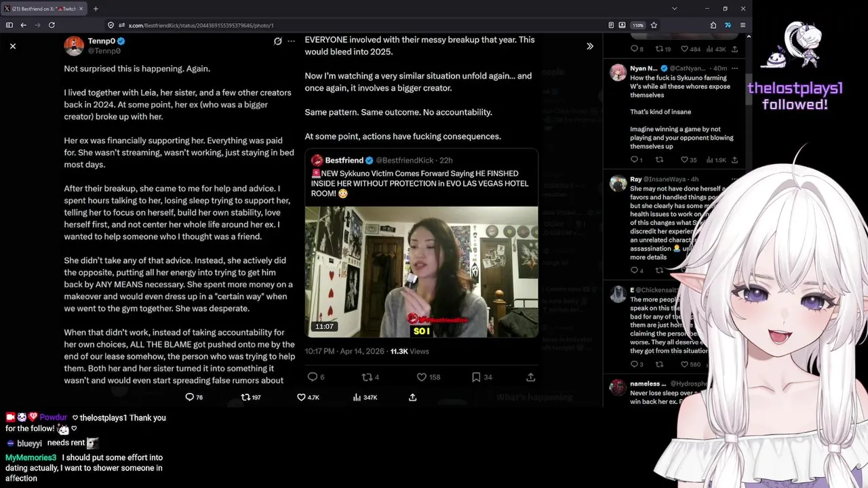The width and height of the screenshot is (868, 488).
Task: Go back to the previous page
Action: click(23, 25)
